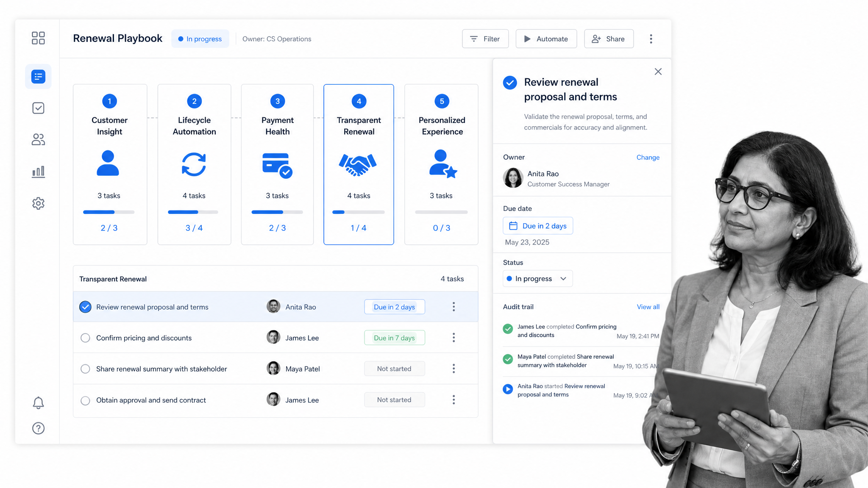Select the Personalized Experience stage card
This screenshot has width=868, height=488.
[441, 164]
